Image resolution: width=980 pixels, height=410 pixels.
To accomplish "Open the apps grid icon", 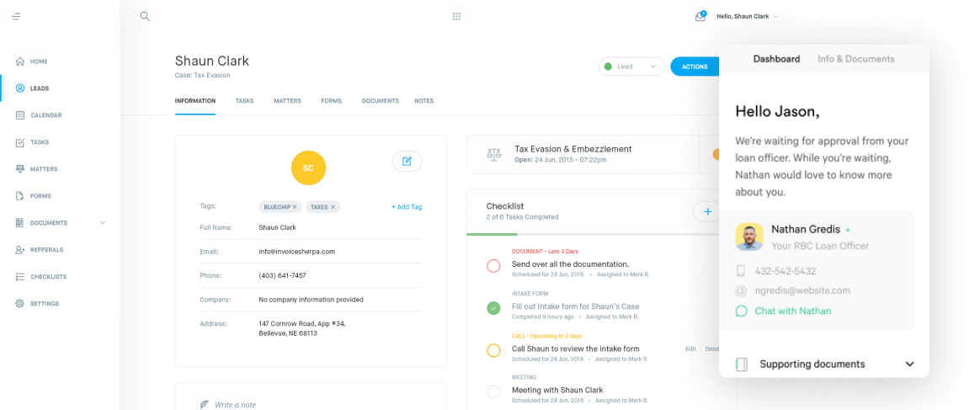I will 456,16.
